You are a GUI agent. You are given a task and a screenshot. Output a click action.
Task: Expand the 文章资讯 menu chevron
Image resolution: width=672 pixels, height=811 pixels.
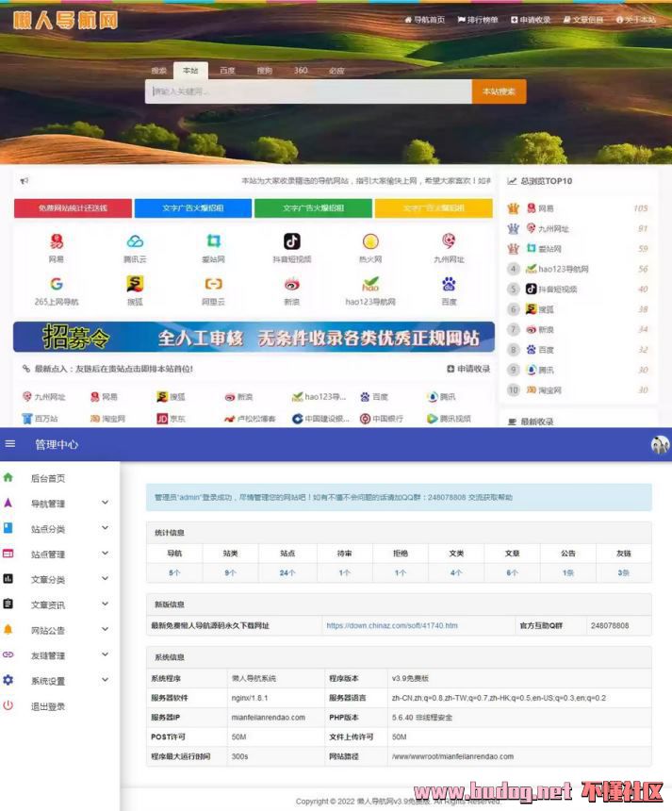(x=105, y=604)
